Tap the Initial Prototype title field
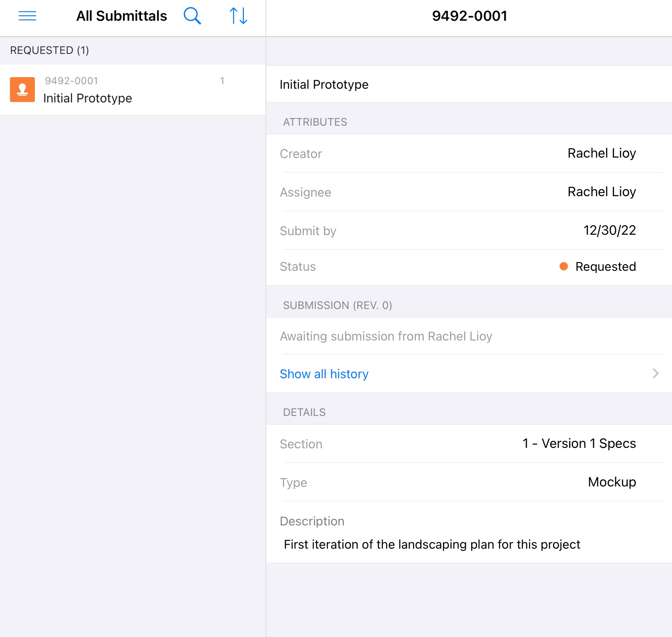Viewport: 672px width, 637px height. [x=324, y=85]
